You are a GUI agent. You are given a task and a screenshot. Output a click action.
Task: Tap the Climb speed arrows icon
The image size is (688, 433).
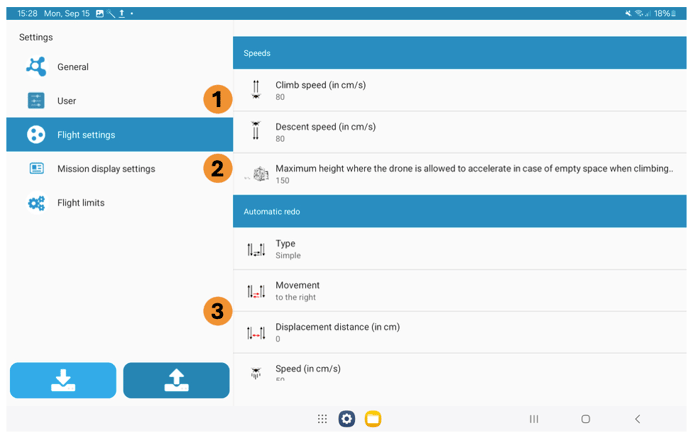pos(256,90)
